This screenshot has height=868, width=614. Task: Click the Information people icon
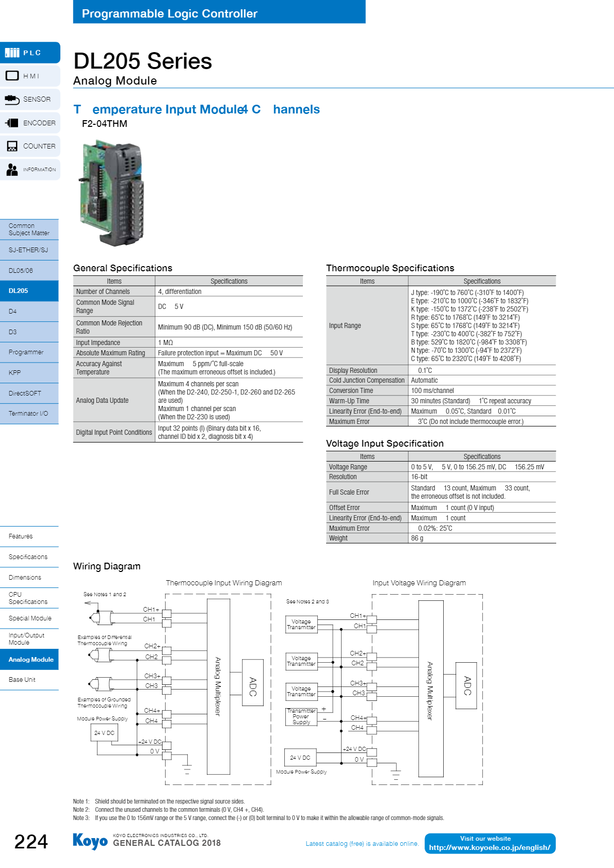coord(12,169)
